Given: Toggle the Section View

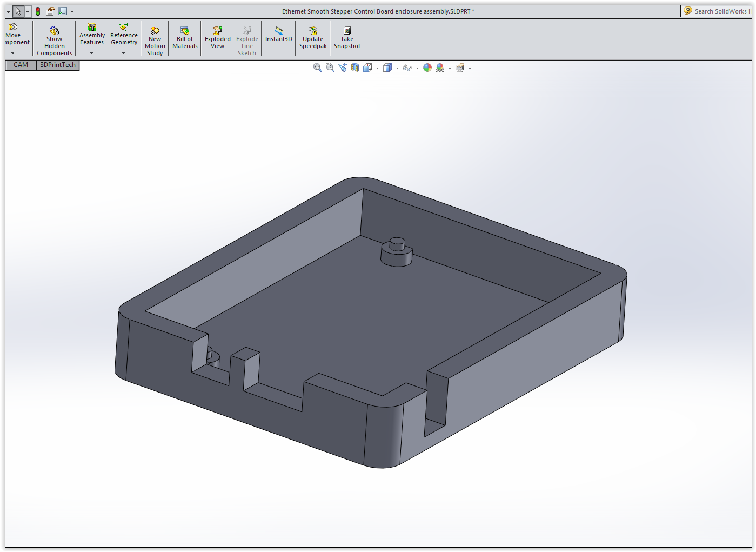Looking at the screenshot, I should click(355, 68).
